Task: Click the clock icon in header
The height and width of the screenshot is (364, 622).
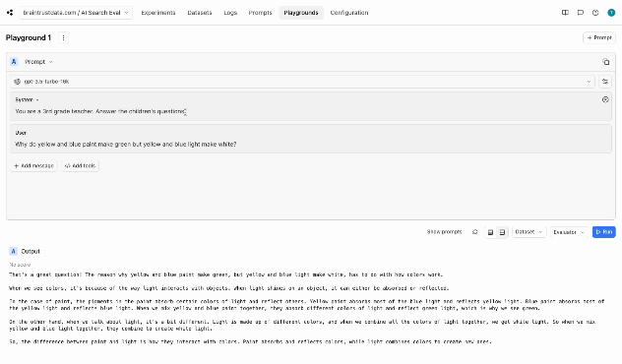Action: coord(595,13)
